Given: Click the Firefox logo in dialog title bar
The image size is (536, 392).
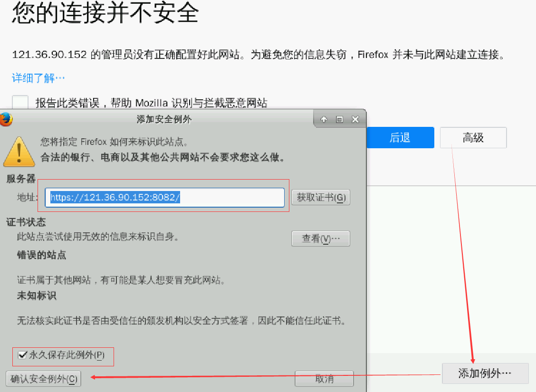Looking at the screenshot, I should (x=5, y=119).
